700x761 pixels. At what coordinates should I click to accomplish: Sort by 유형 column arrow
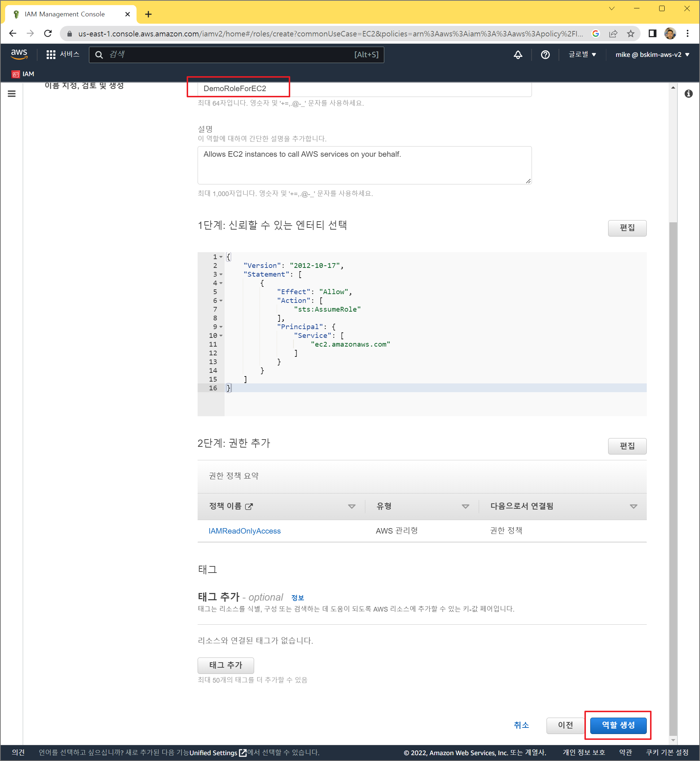coord(466,507)
